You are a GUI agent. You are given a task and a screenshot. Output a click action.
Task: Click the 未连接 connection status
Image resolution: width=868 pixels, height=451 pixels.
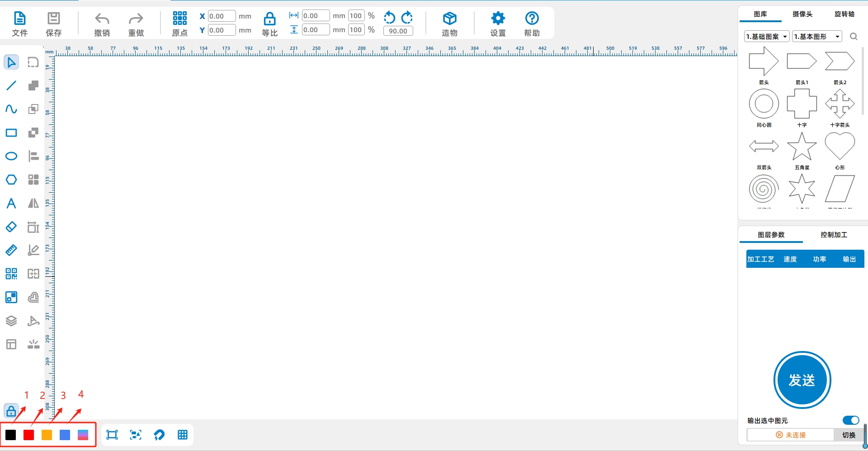tap(791, 435)
